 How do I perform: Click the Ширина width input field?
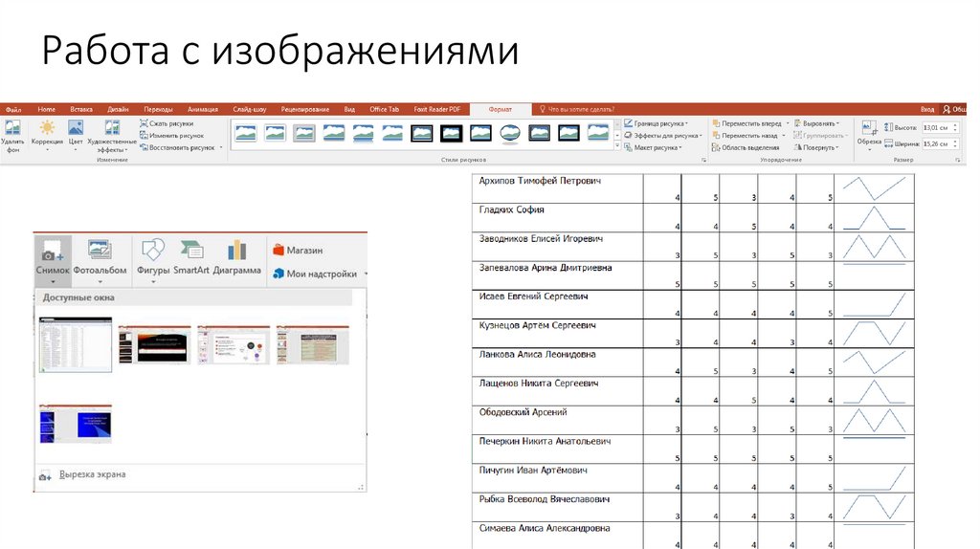tap(936, 143)
